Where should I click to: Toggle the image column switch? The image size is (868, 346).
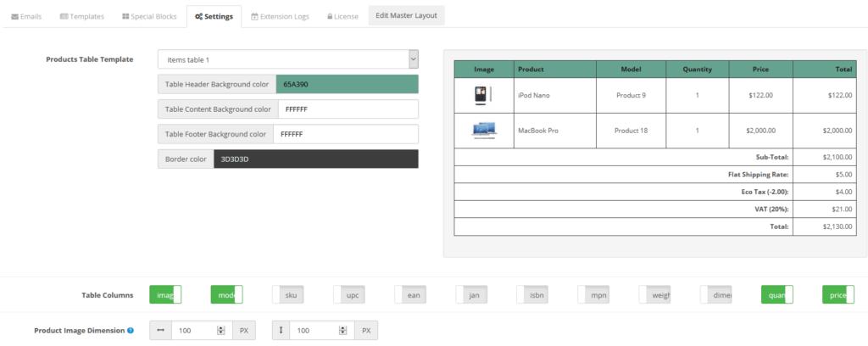pos(165,294)
